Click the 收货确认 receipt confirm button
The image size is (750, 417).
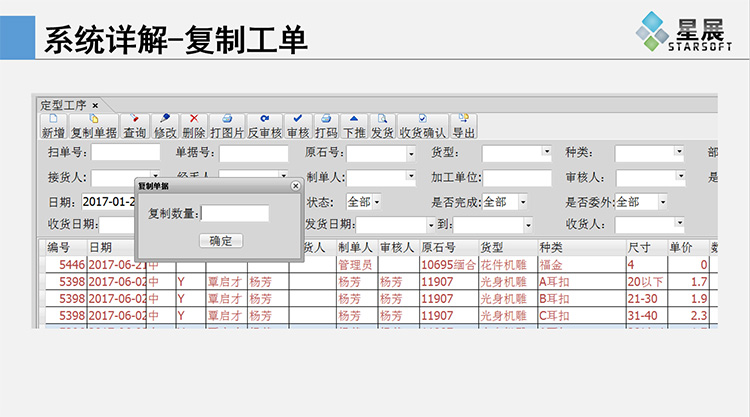click(423, 126)
